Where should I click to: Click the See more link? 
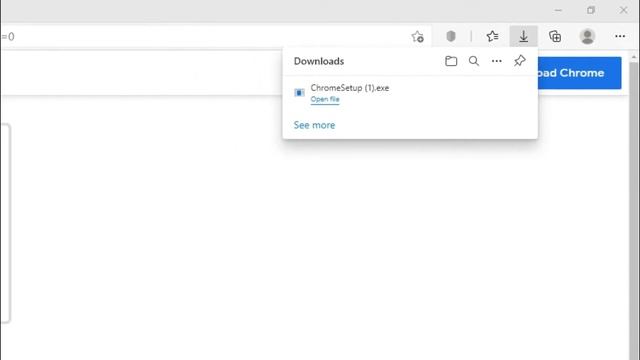click(314, 125)
